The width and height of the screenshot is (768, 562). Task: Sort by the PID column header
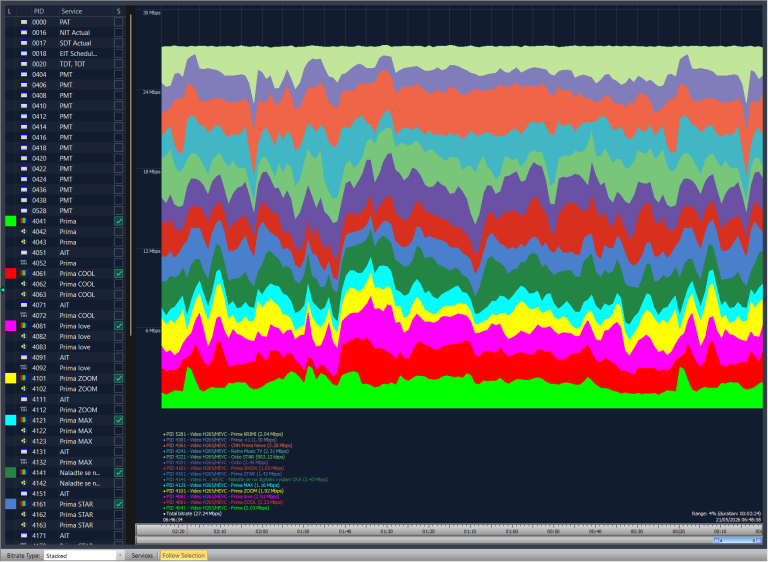pos(38,11)
